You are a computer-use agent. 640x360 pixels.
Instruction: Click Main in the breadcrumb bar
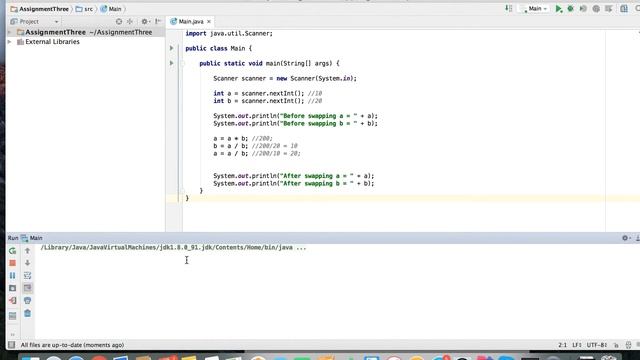coord(111,9)
